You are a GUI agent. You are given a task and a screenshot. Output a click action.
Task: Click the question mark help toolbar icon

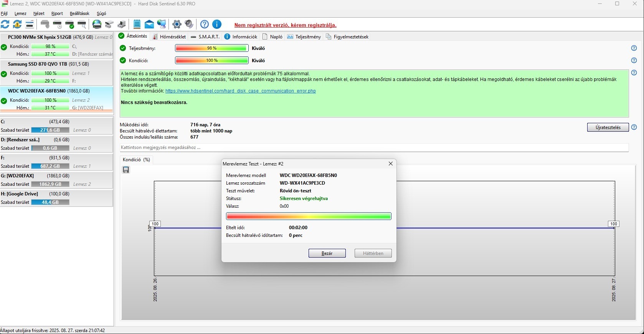click(x=205, y=24)
